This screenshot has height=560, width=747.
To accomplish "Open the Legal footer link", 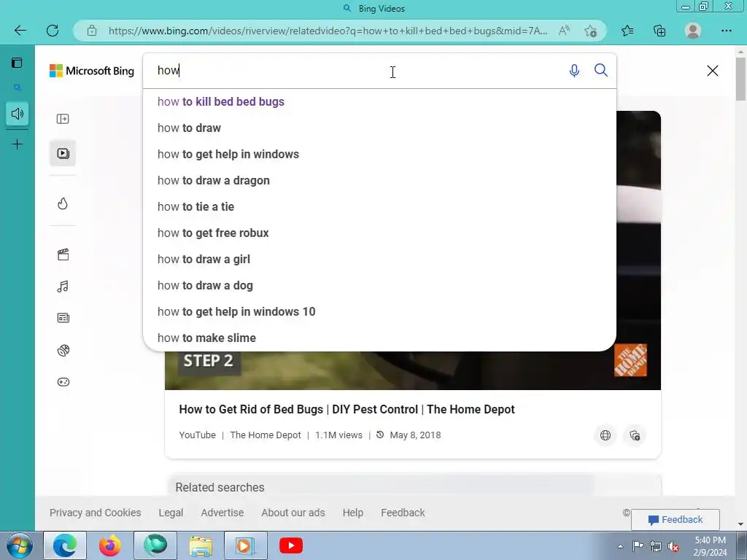I will (171, 513).
